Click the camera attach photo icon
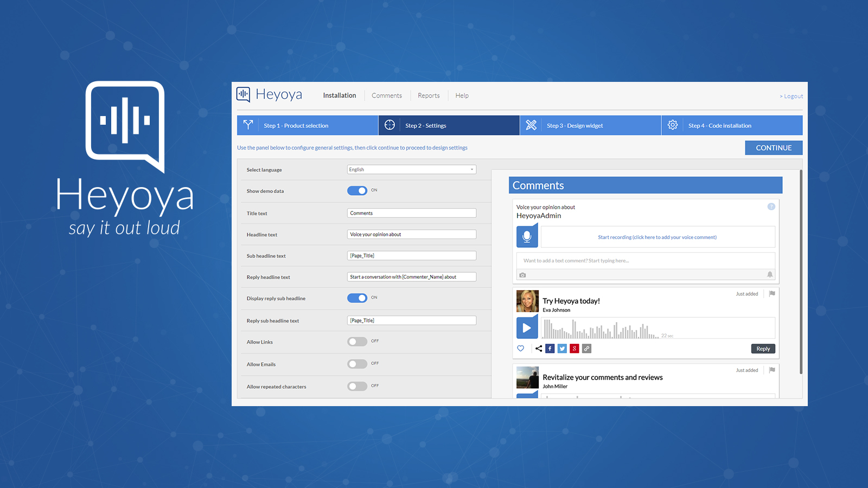The image size is (868, 488). (522, 275)
